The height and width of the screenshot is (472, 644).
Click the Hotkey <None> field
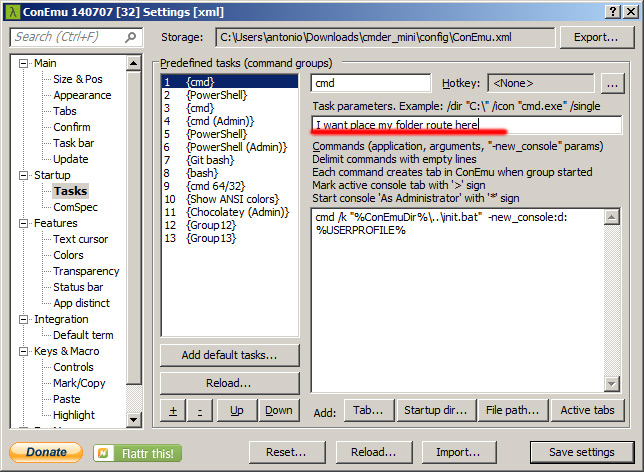pyautogui.click(x=540, y=83)
